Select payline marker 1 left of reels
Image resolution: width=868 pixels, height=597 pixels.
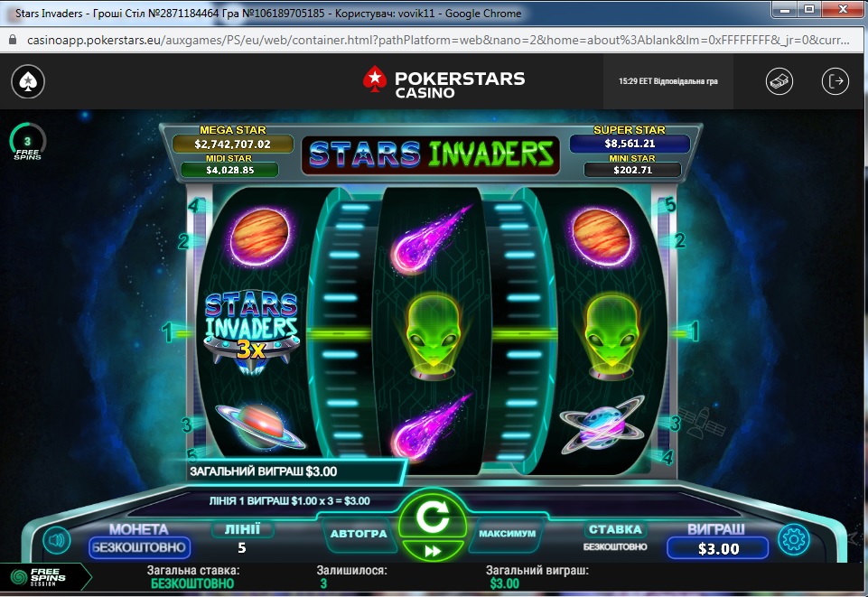click(166, 333)
